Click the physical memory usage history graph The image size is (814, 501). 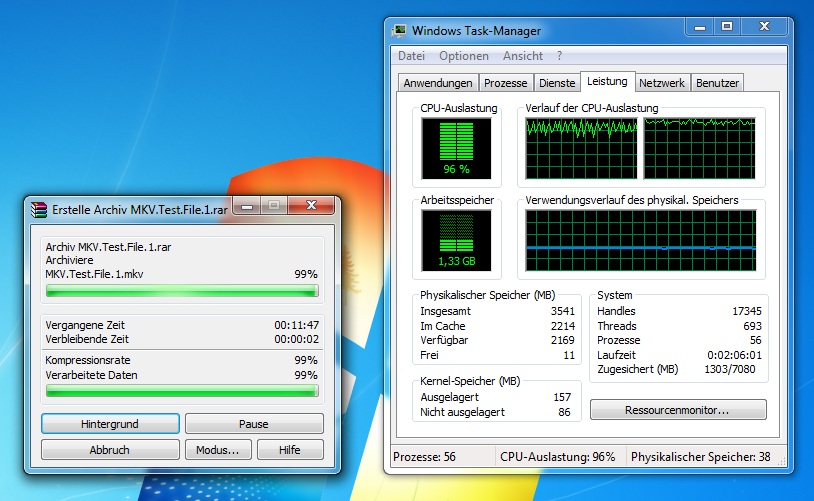point(641,240)
